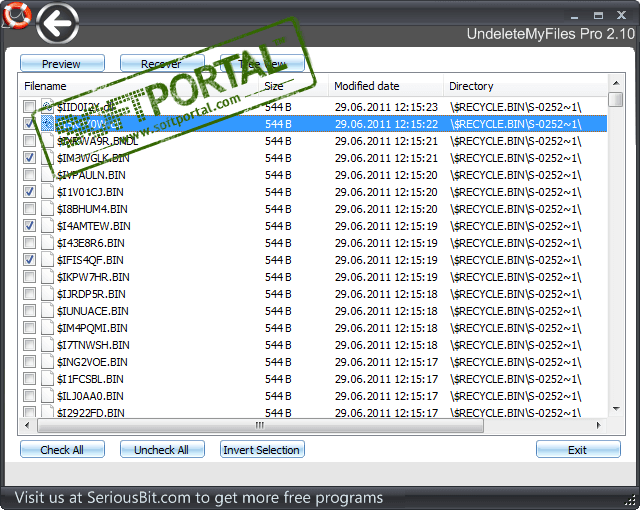This screenshot has width=640, height=510.
Task: Uncheck the $I4AMTEW.BIN checkbox
Action: pyautogui.click(x=29, y=226)
